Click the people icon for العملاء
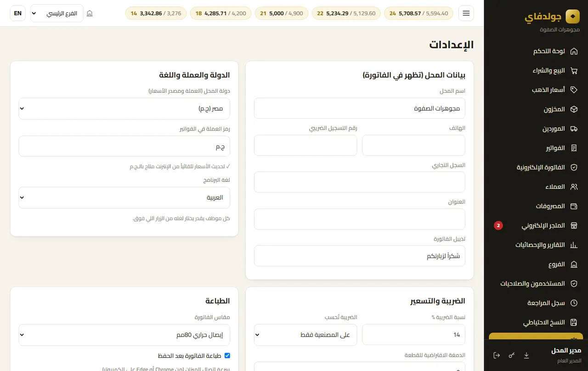The height and width of the screenshot is (371, 588). point(574,187)
